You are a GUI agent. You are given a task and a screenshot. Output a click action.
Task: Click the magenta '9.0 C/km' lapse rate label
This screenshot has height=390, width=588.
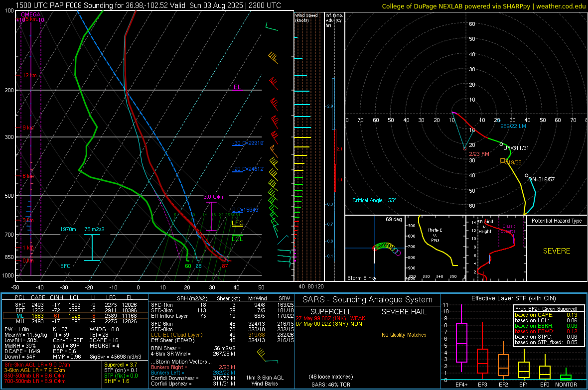(x=214, y=197)
